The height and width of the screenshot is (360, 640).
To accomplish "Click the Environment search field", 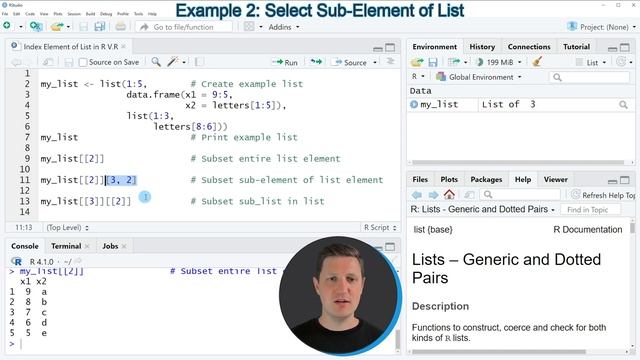I will click(x=589, y=77).
